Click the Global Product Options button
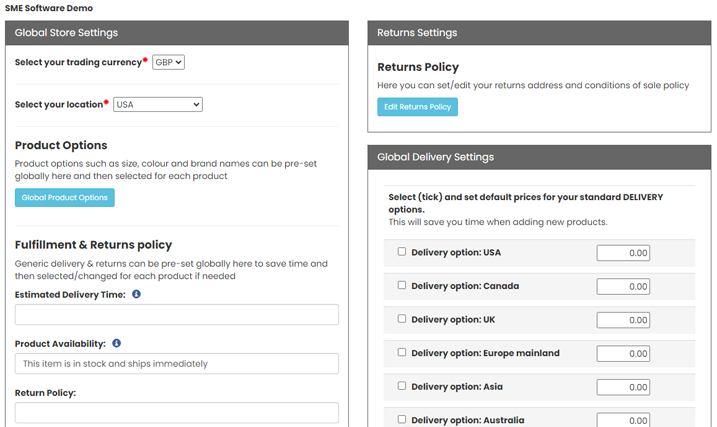The height and width of the screenshot is (427, 717). click(x=65, y=198)
